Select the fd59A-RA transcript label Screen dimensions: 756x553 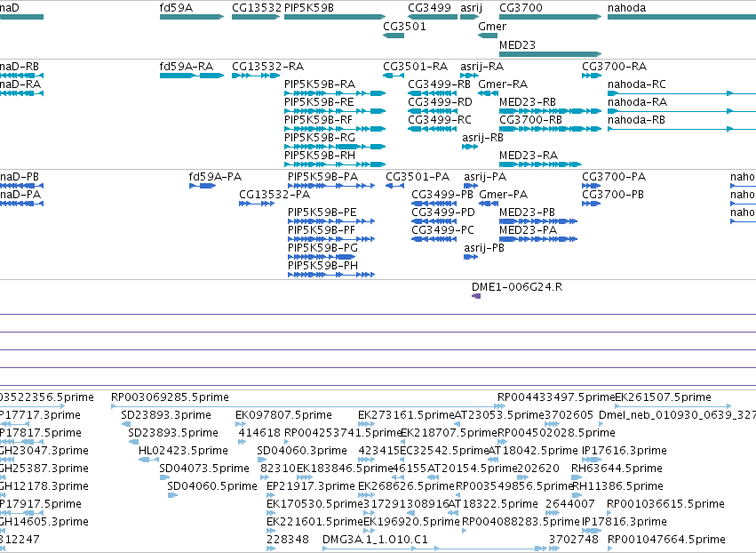[x=186, y=66]
